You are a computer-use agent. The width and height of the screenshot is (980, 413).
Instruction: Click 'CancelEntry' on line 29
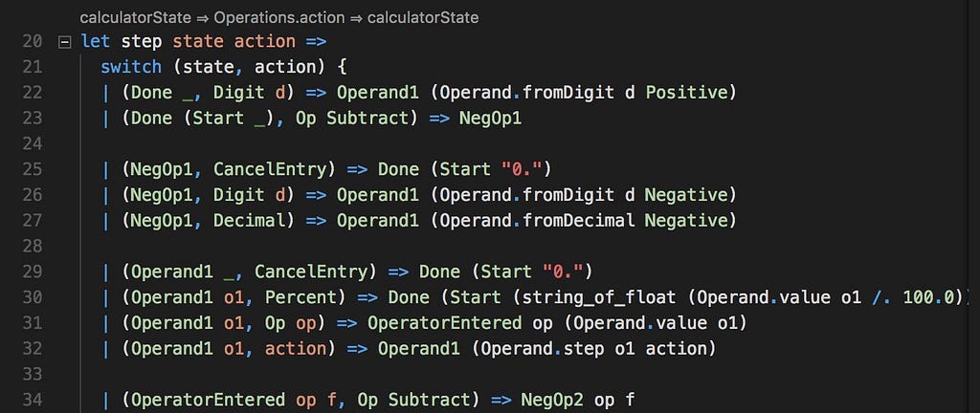point(311,272)
